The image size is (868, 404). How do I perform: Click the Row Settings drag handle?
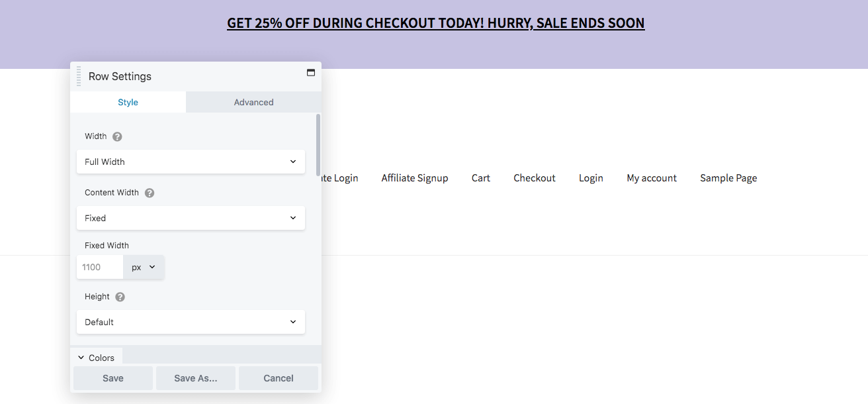(79, 76)
